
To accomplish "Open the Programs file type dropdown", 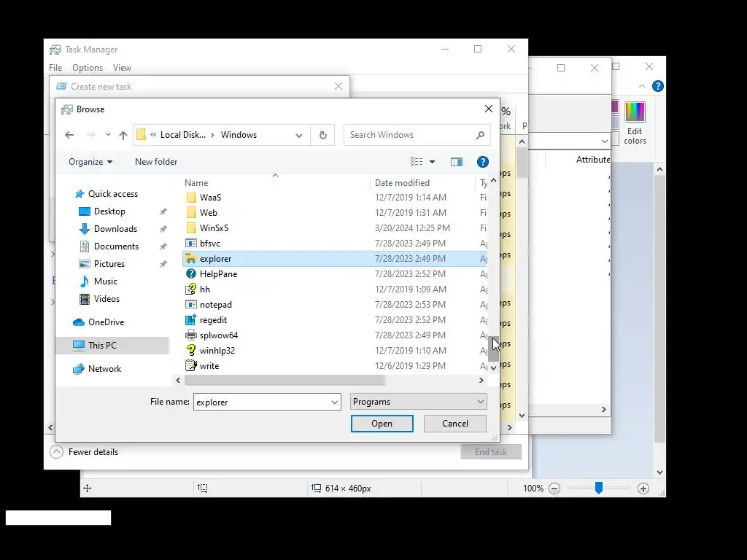I will (418, 402).
